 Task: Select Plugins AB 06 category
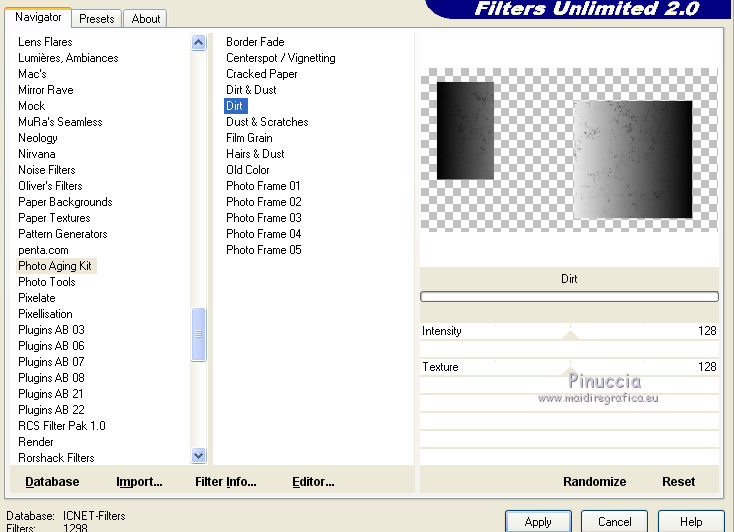(x=51, y=346)
